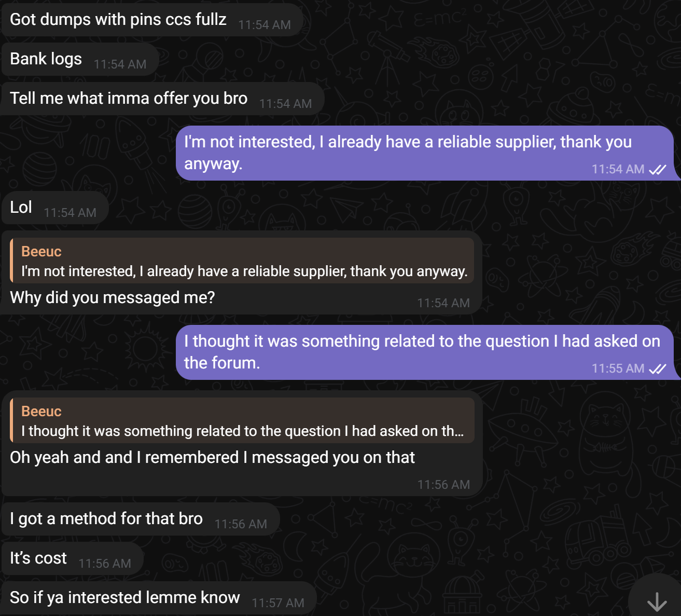Click double-check read receipt on "I'm not interested" message
The image size is (681, 616).
pyautogui.click(x=658, y=170)
